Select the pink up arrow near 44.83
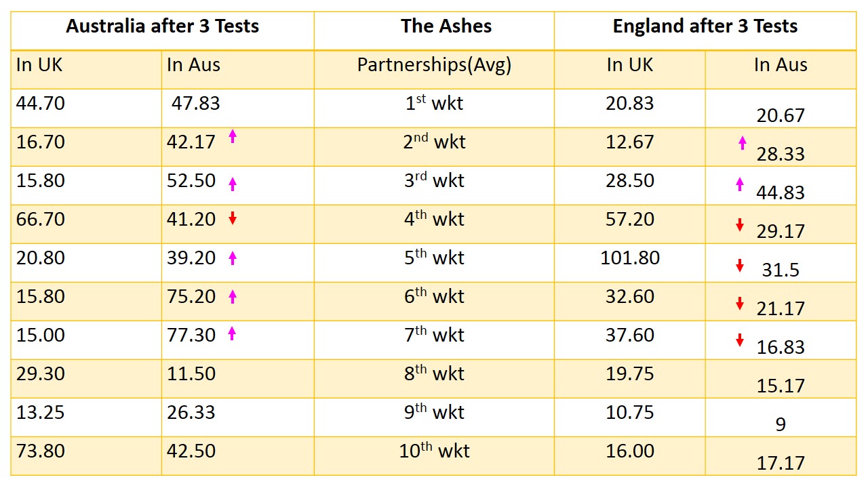 (x=740, y=184)
